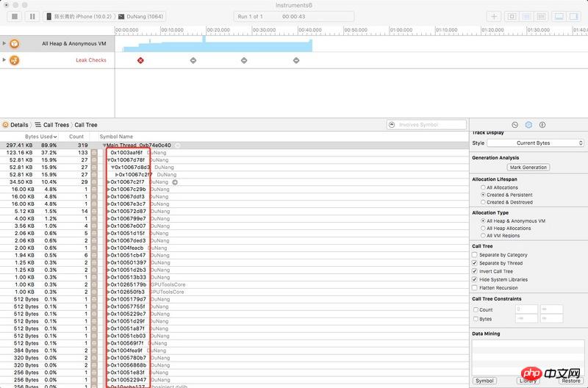This screenshot has width=588, height=388.
Task: Choose the DuNang (1064) process selector
Action: (x=140, y=16)
